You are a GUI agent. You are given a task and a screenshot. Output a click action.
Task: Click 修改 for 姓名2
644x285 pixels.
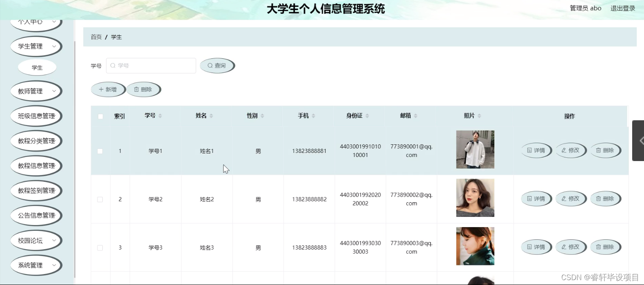click(571, 199)
